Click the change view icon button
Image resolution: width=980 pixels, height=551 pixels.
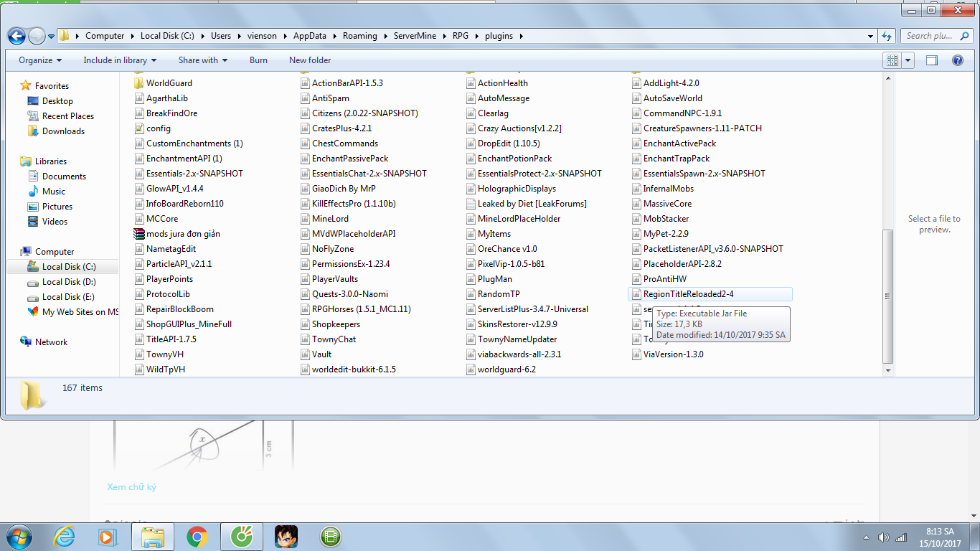click(x=892, y=60)
